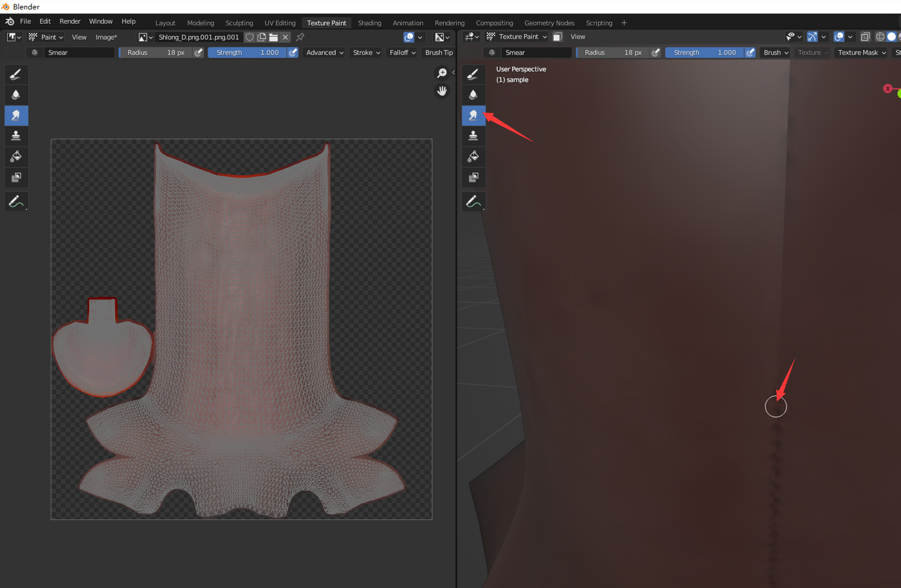Screen dimensions: 901x588
Task: Toggle pin image icon next to Shlong_D.png
Action: point(300,37)
